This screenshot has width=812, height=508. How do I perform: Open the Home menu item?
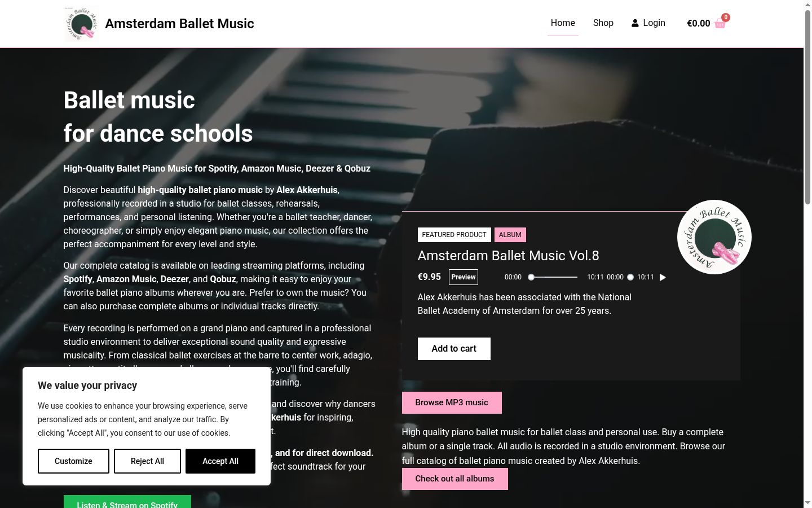563,23
